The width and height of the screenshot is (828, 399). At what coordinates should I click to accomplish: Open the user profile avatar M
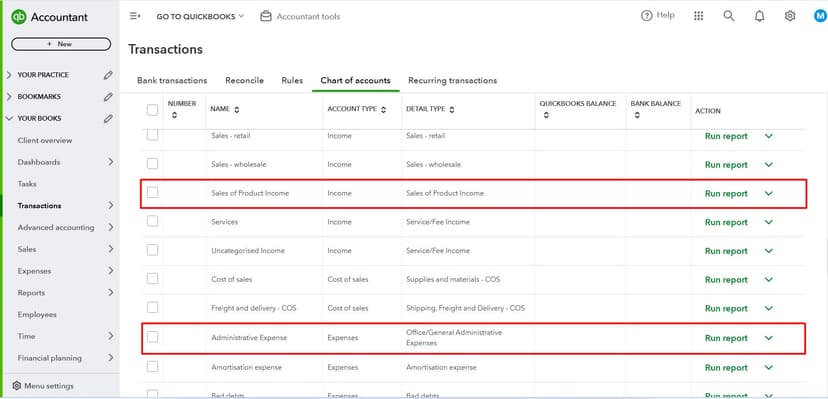[x=821, y=16]
